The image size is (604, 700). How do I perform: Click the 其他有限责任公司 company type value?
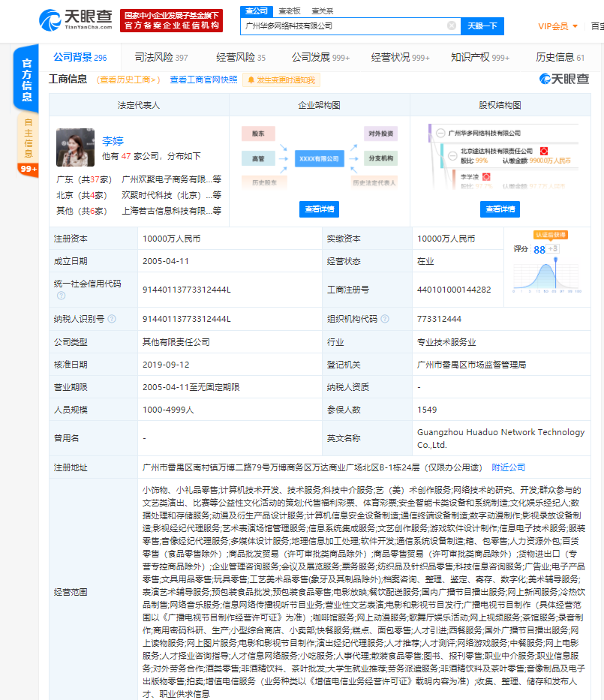point(176,342)
